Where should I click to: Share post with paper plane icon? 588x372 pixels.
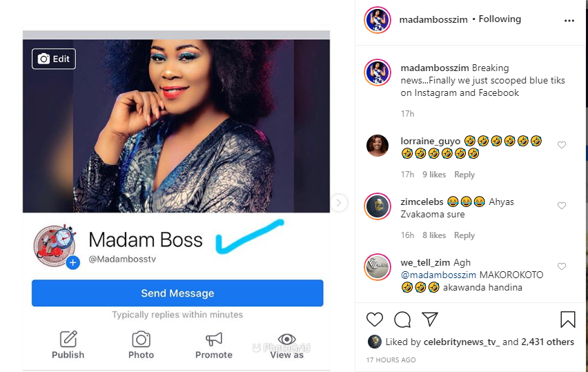tap(430, 319)
